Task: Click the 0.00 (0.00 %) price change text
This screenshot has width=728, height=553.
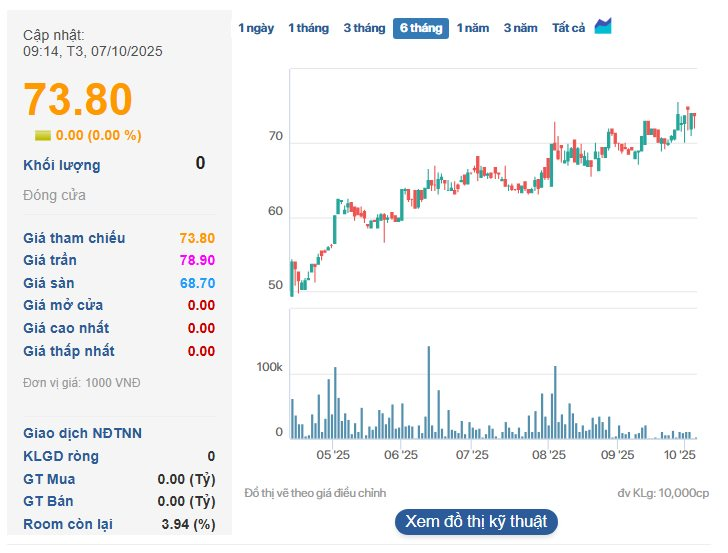Action: (98, 135)
